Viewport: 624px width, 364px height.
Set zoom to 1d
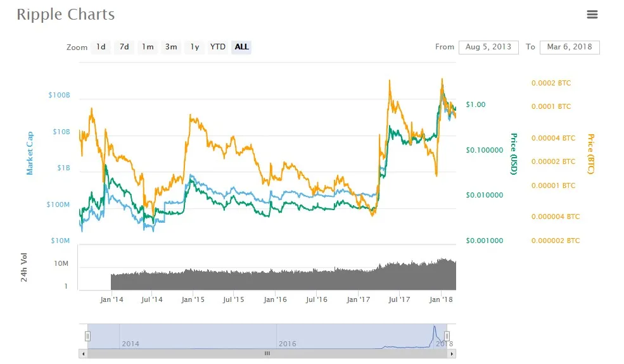(x=101, y=47)
